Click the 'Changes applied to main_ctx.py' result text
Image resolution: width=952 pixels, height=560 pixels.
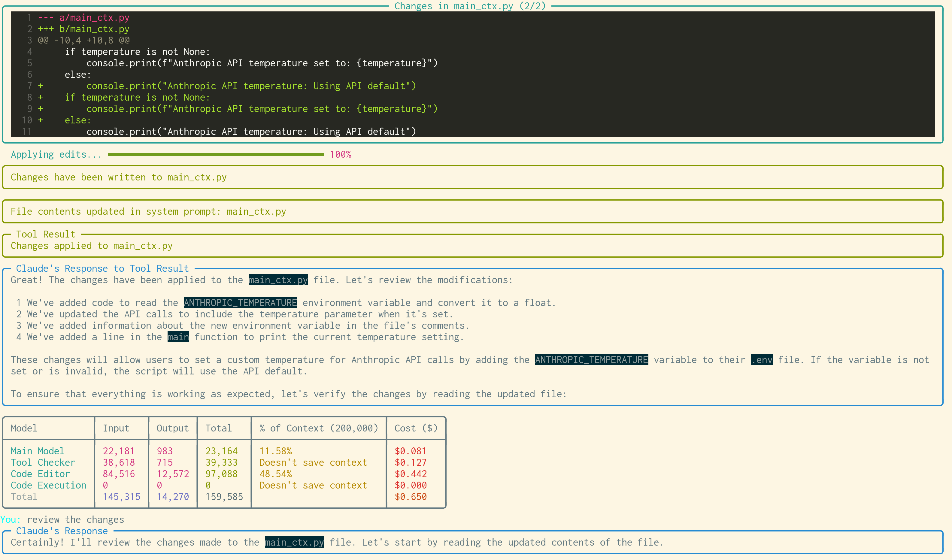[91, 245]
